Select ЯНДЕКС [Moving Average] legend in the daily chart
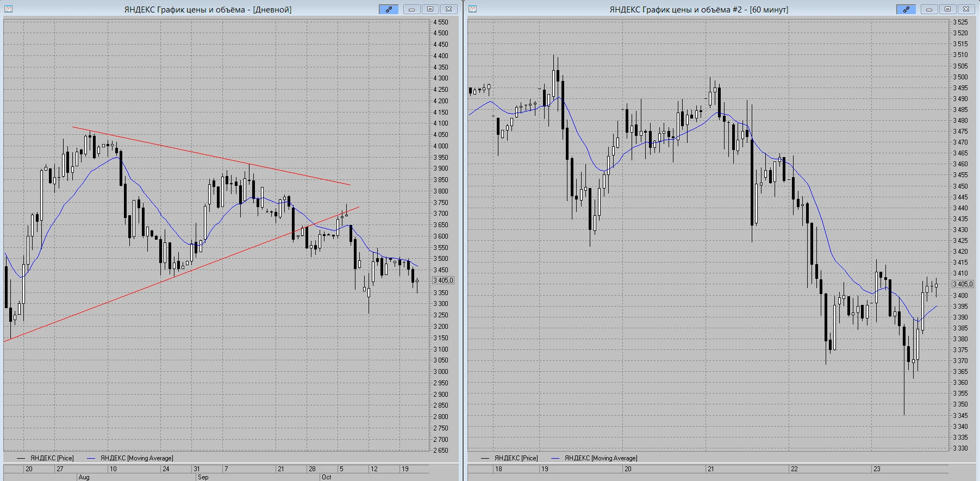Viewport: 980px width, 481px height. pyautogui.click(x=130, y=458)
